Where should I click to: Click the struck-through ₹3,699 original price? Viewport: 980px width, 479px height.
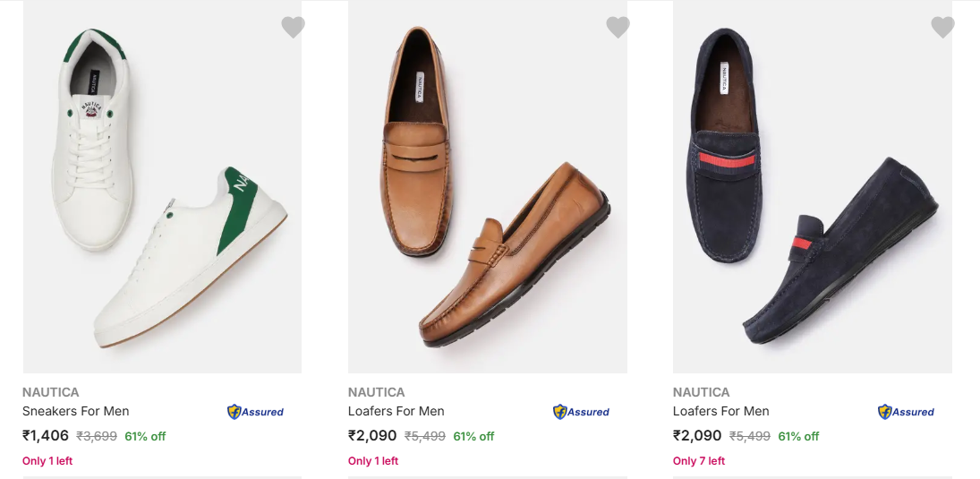tap(97, 437)
